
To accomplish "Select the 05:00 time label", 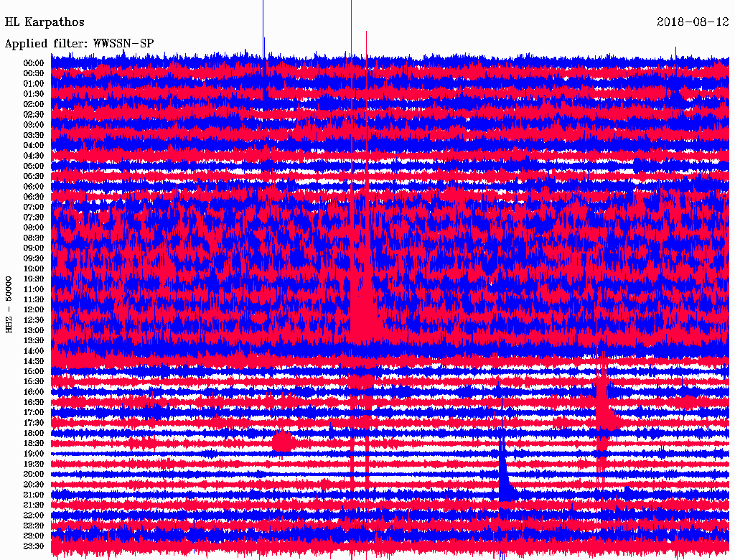I will 34,166.
